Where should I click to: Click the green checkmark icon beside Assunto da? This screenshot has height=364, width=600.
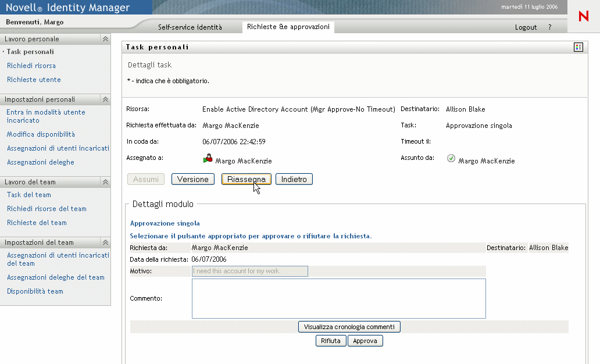tap(451, 159)
